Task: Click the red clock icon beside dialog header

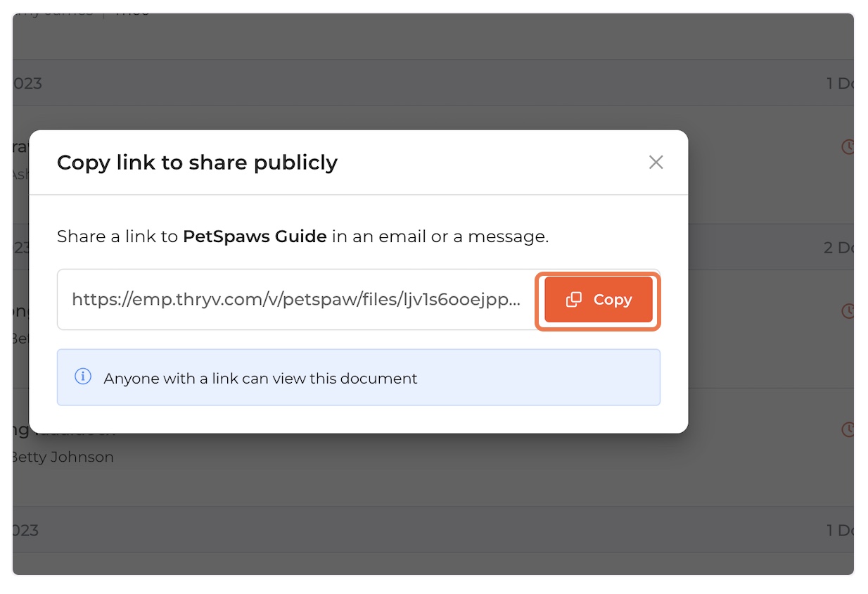Action: [848, 146]
